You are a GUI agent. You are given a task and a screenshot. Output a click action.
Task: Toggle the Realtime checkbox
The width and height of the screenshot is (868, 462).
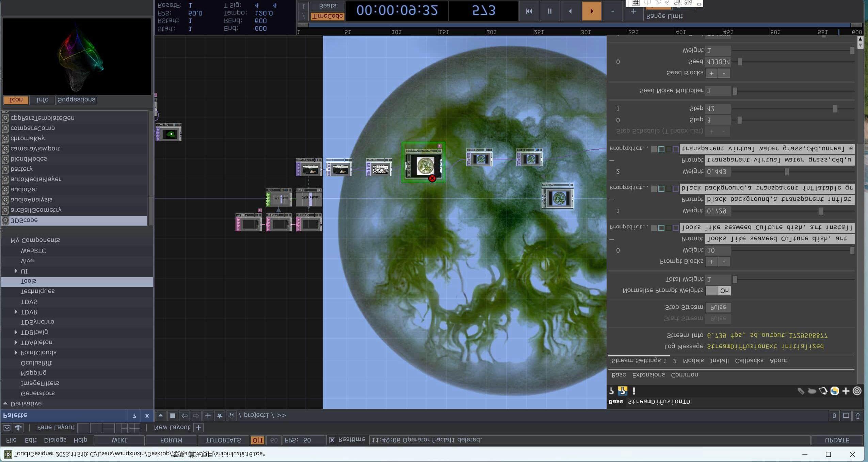(332, 440)
